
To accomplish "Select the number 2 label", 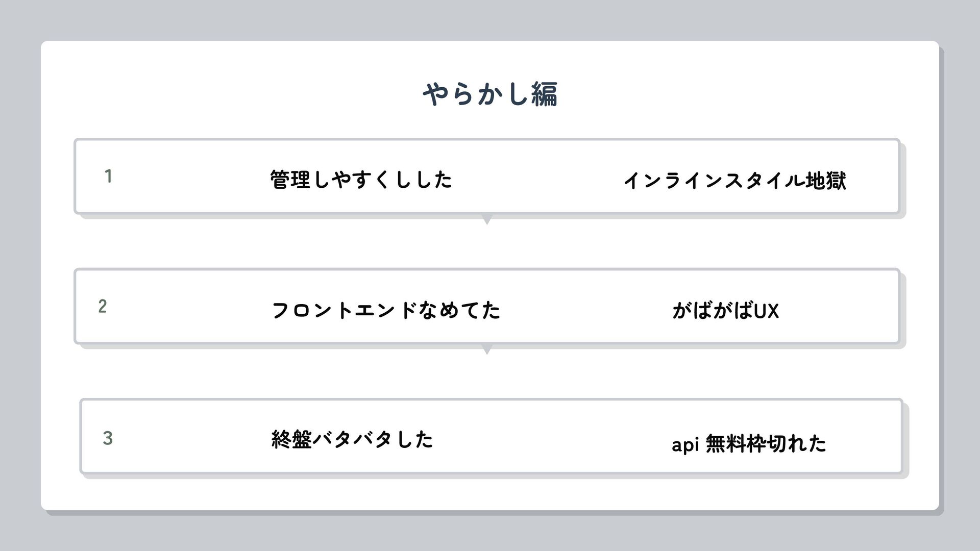I will 103,307.
